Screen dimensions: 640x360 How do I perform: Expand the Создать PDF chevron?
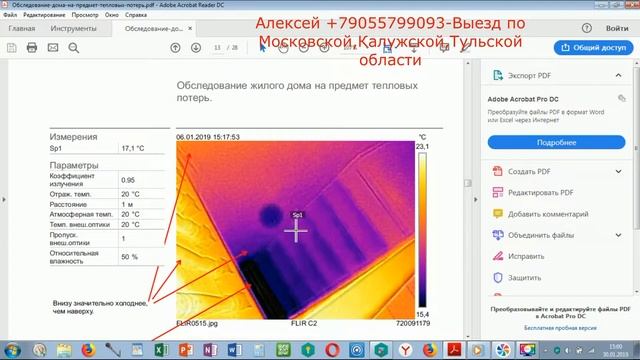618,171
